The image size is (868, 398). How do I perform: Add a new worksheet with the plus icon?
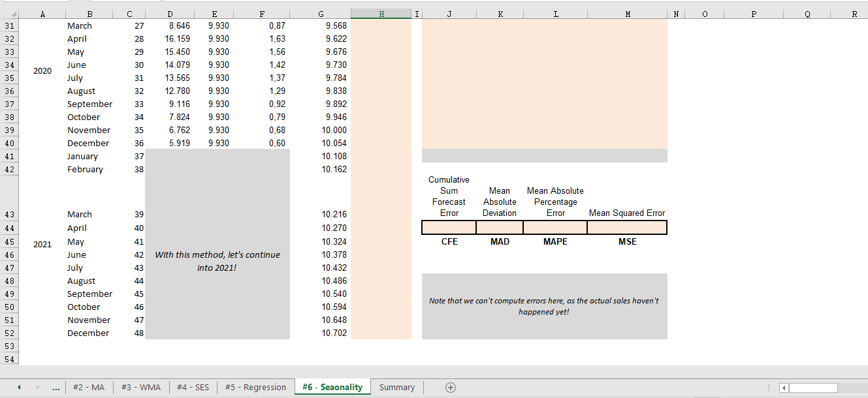(450, 387)
